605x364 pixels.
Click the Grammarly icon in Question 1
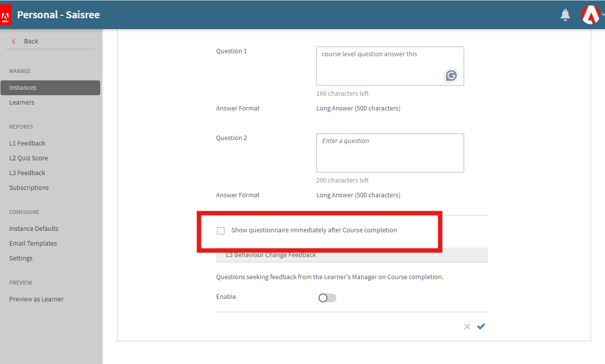(451, 75)
